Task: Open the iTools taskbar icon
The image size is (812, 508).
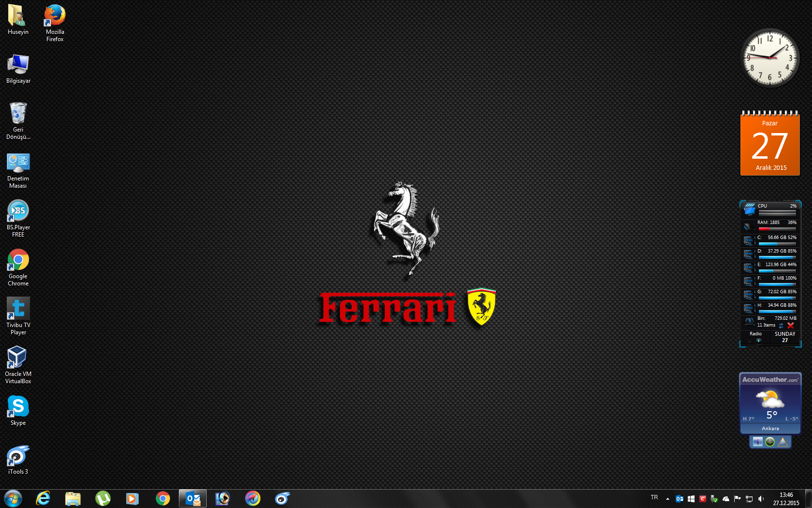Action: (282, 498)
